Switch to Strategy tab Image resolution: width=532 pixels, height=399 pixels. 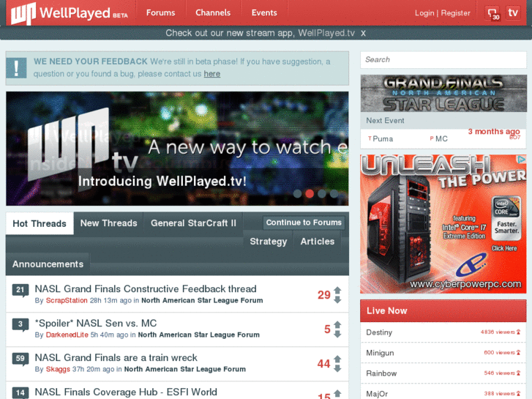(x=268, y=242)
